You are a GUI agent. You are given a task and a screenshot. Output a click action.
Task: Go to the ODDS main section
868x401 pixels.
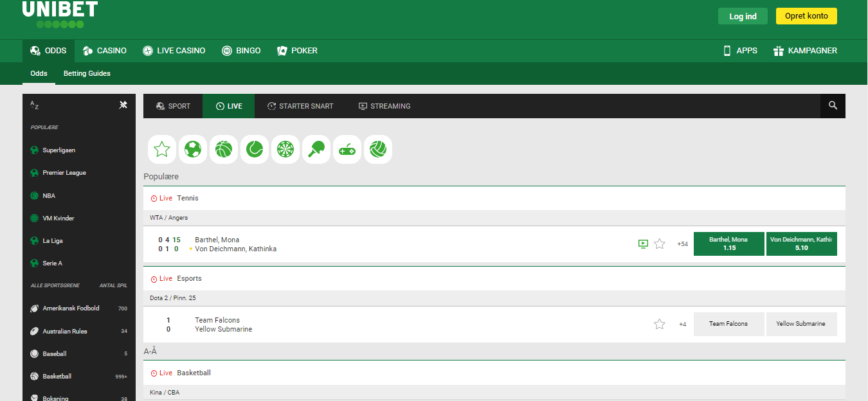[48, 51]
